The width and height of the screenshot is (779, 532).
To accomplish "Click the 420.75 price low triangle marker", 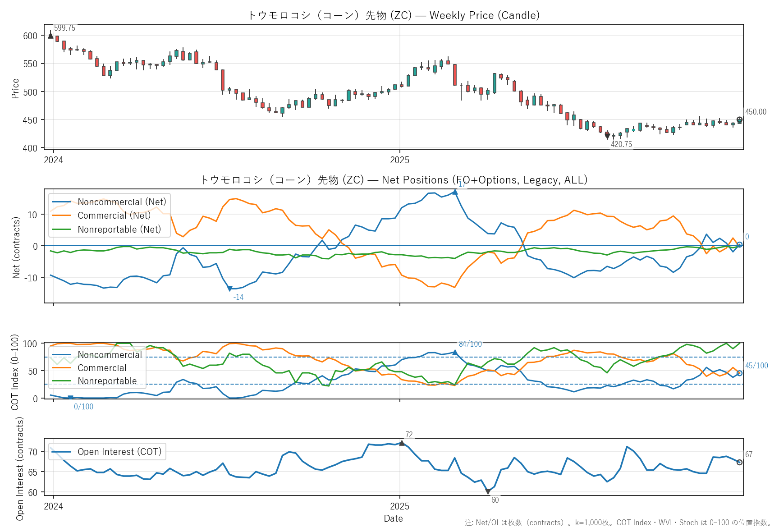I will pyautogui.click(x=607, y=136).
